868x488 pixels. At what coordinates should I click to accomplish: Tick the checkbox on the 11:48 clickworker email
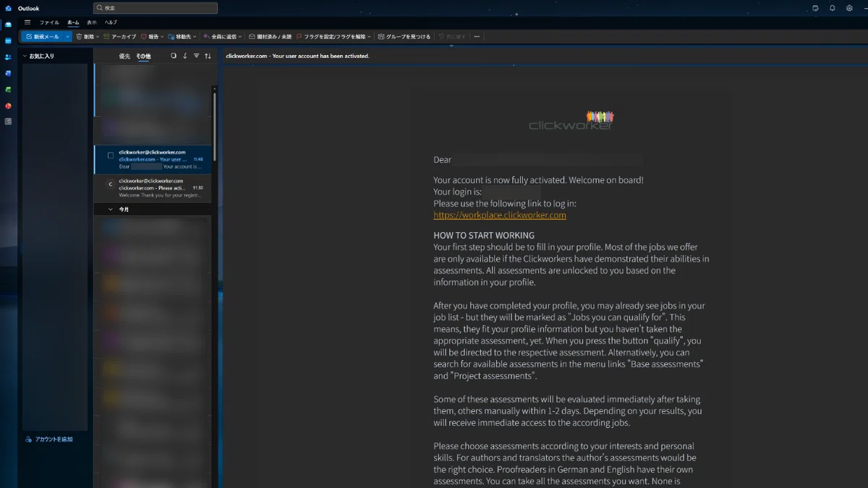point(111,155)
